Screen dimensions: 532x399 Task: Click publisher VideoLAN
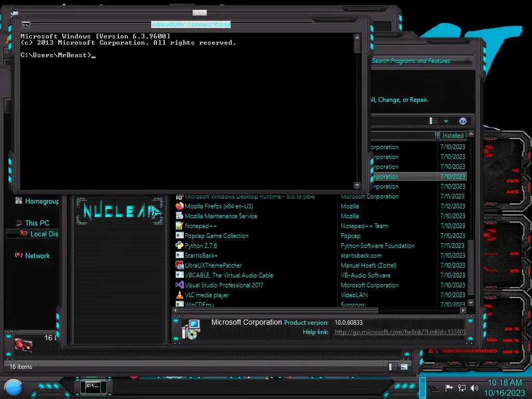[354, 295]
